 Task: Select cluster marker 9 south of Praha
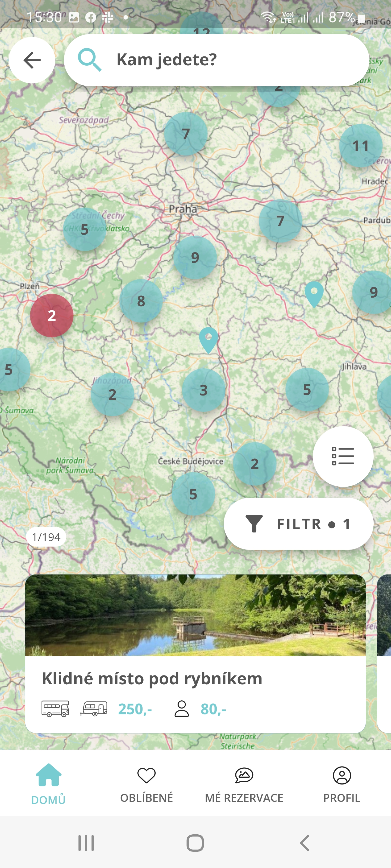pyautogui.click(x=195, y=257)
